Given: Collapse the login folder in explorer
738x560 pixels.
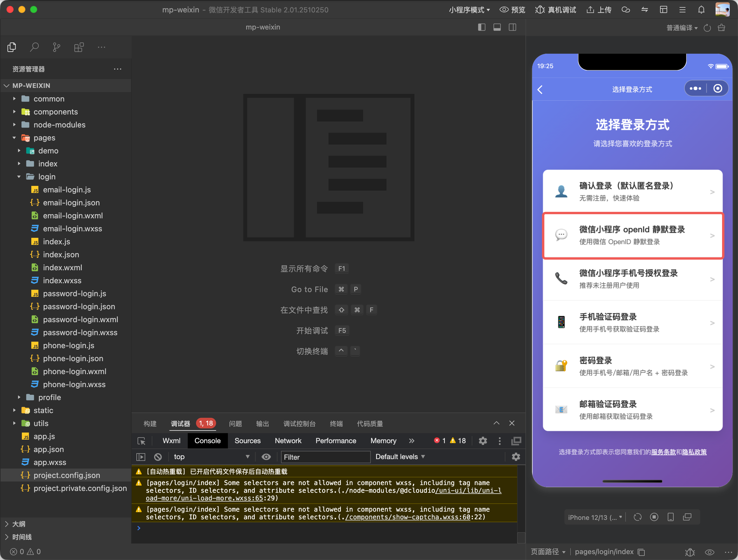Looking at the screenshot, I should pyautogui.click(x=46, y=176).
